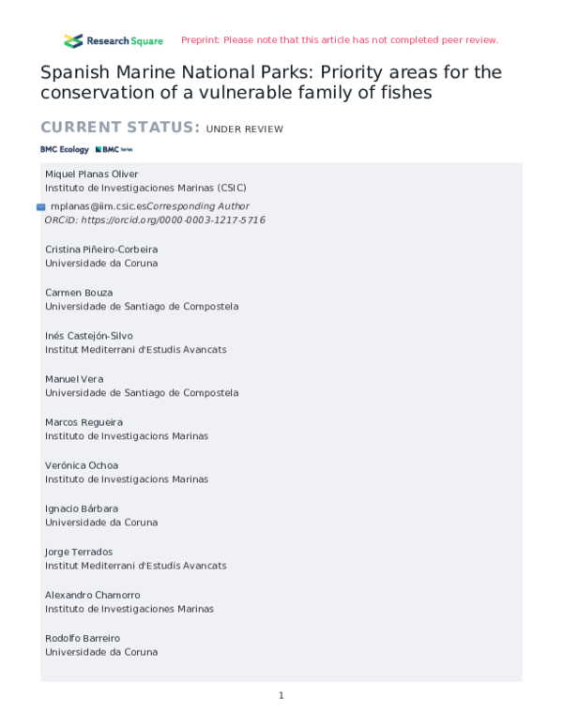Select author name Alexandro Chamorro

(92, 595)
